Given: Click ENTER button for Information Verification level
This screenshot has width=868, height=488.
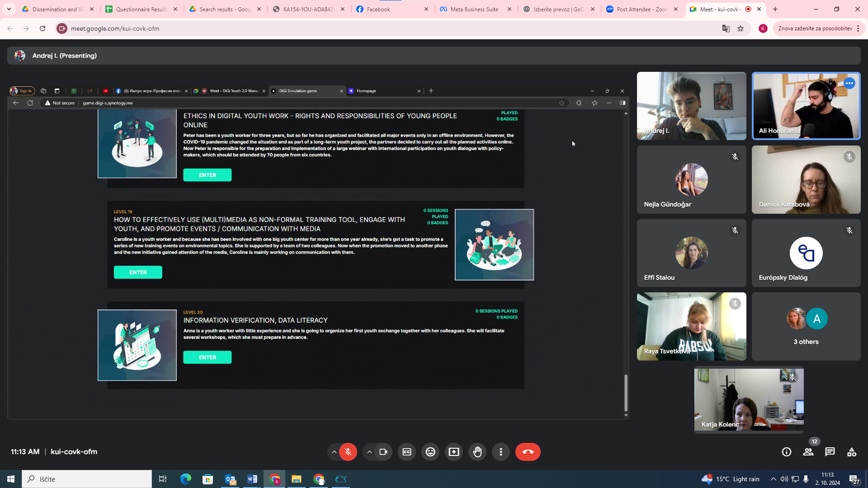Looking at the screenshot, I should (x=208, y=357).
